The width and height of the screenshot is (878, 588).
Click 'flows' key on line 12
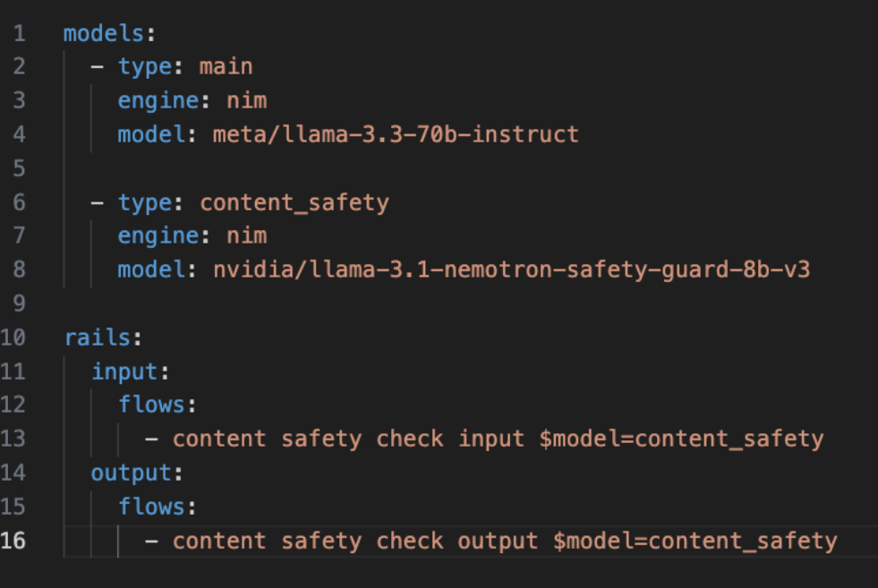(x=151, y=405)
